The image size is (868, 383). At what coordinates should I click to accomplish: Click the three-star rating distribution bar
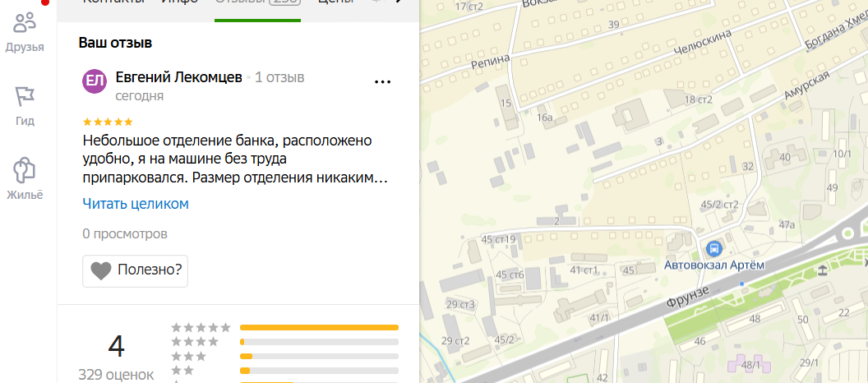[x=319, y=357]
